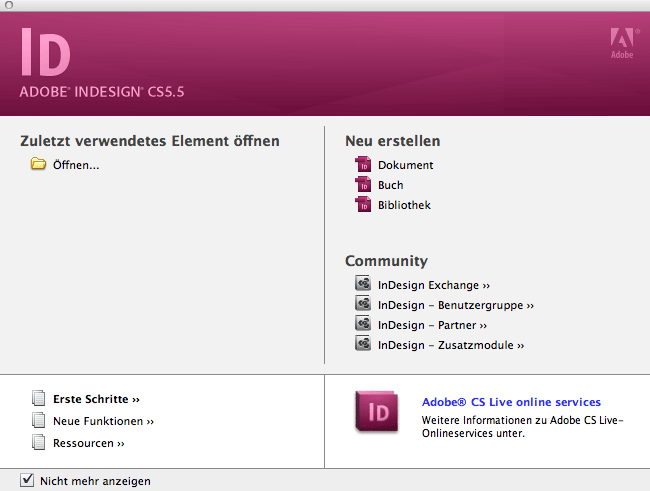Close the welcome window with the title bar button

click(9, 5)
